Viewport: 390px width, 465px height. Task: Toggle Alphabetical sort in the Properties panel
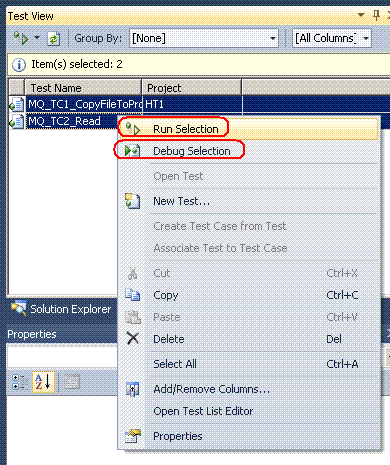[x=43, y=382]
